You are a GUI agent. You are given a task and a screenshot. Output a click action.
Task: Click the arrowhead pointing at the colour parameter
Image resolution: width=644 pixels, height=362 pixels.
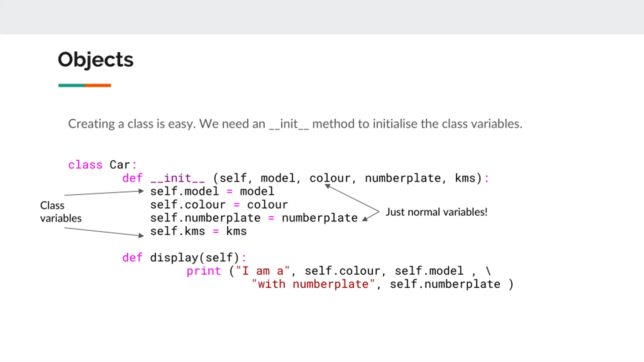click(327, 186)
